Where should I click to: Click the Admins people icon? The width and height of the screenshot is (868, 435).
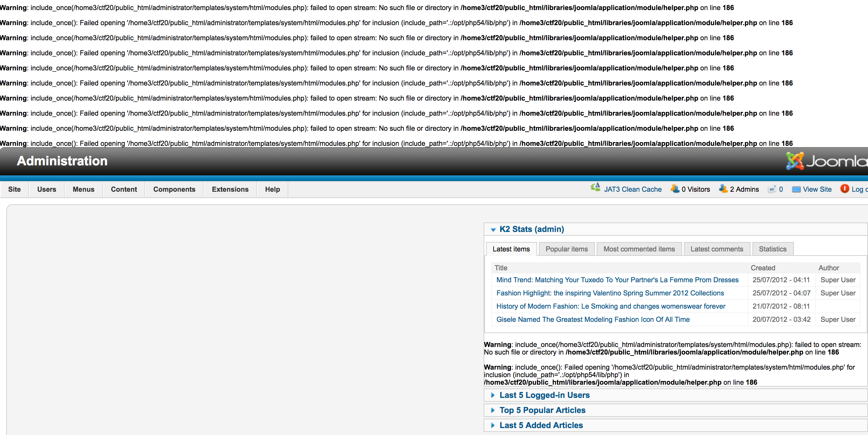click(723, 189)
